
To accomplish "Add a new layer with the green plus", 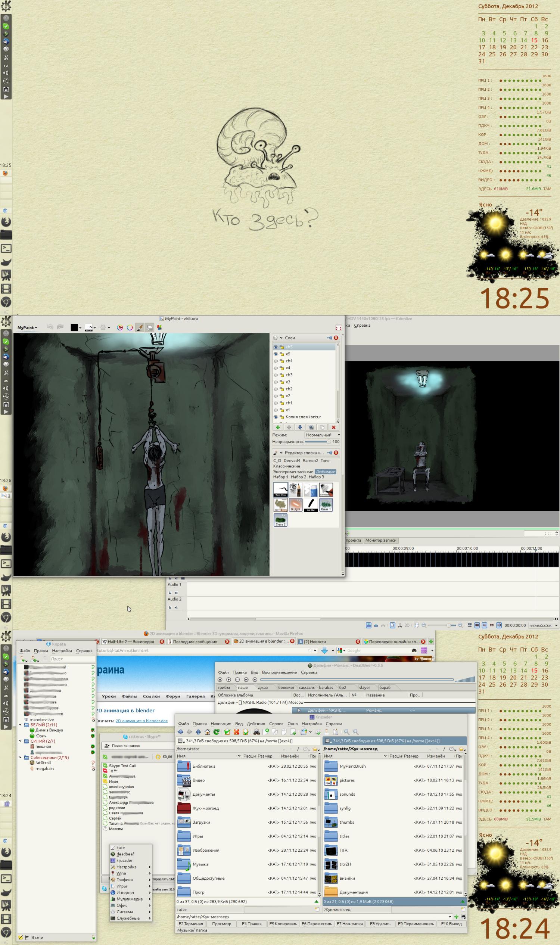I will (x=278, y=427).
